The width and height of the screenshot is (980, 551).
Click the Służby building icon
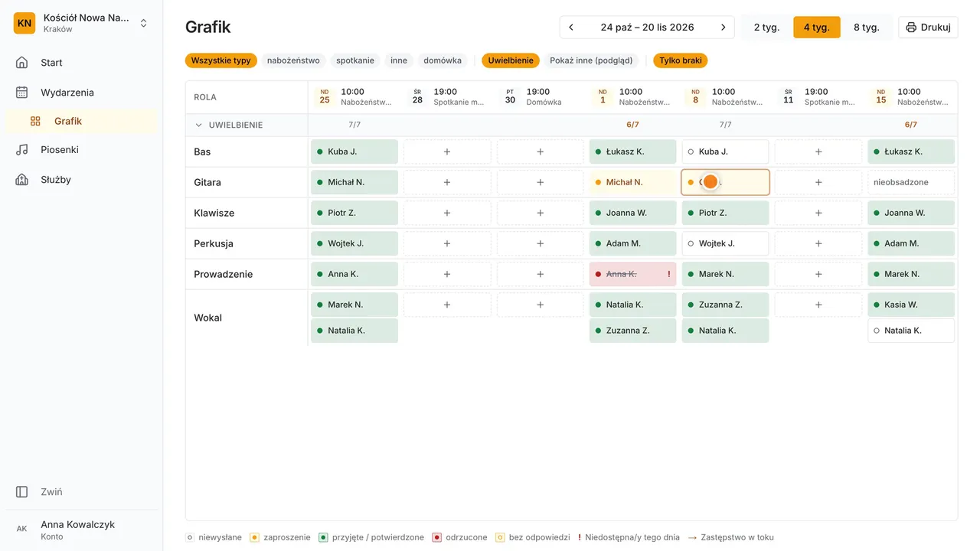coord(22,180)
